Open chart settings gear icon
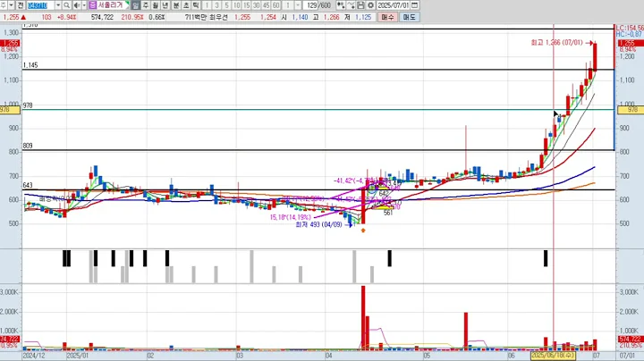The height and width of the screenshot is (361, 644). 370,5
